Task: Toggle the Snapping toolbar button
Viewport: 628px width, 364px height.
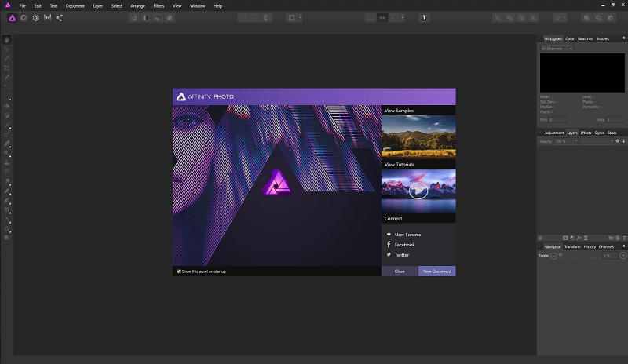Action: [394, 17]
